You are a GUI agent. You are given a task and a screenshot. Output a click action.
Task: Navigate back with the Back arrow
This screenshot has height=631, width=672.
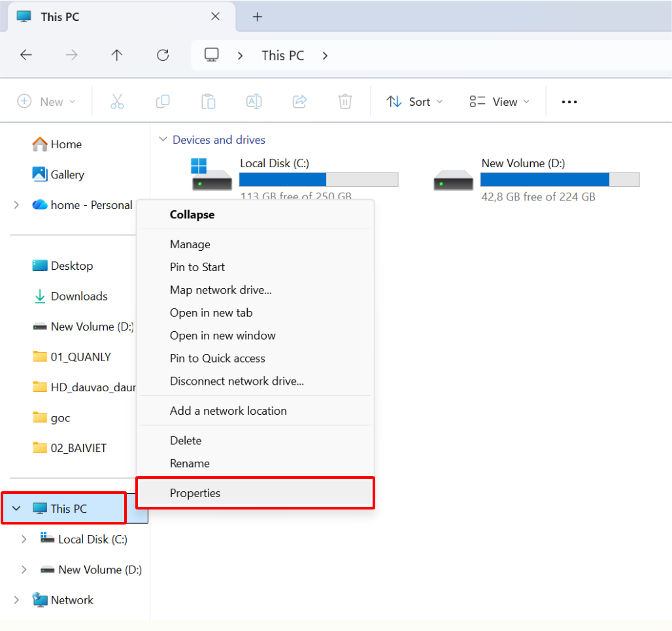[x=26, y=56]
